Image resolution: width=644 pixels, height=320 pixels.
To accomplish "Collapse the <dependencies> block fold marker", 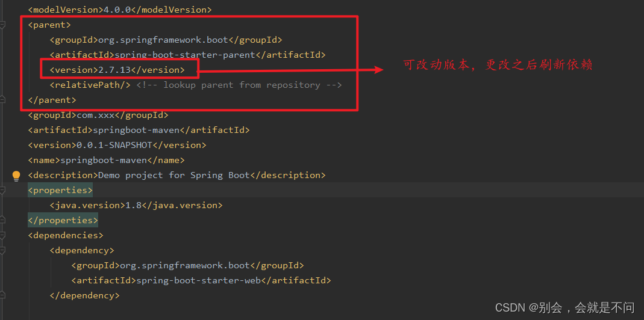I will pos(2,235).
